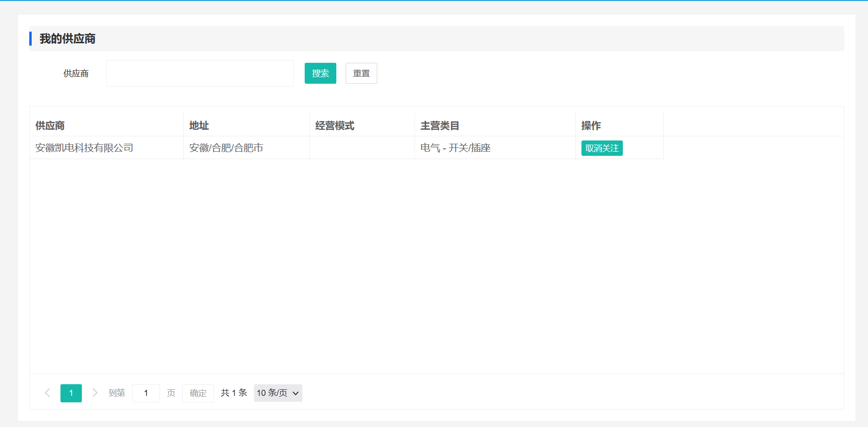This screenshot has height=427, width=868.
Task: Click the 供应商 column header
Action: click(50, 126)
